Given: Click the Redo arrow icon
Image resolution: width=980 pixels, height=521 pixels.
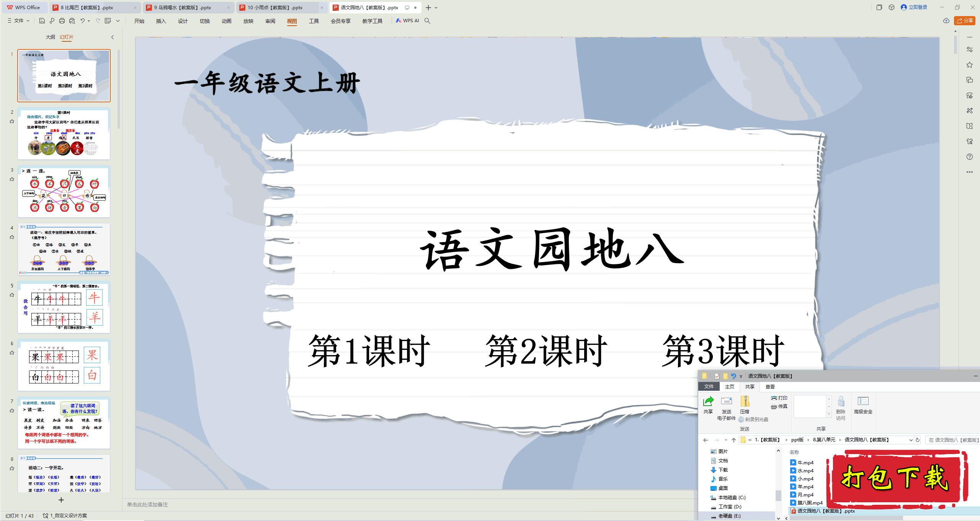Looking at the screenshot, I should tap(98, 21).
